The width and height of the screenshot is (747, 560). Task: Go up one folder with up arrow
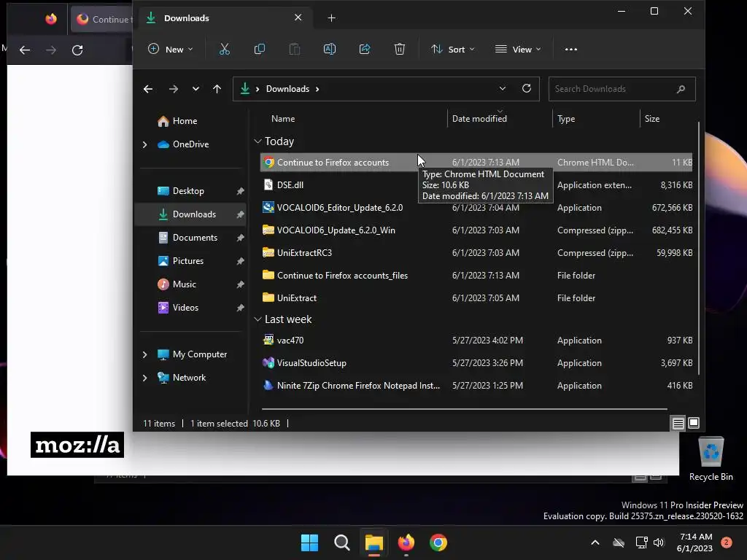click(217, 89)
